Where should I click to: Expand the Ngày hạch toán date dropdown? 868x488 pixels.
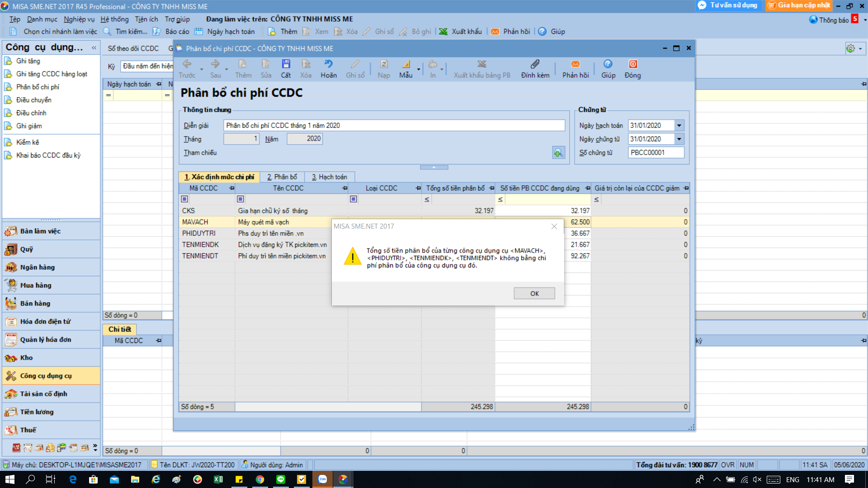pyautogui.click(x=679, y=126)
